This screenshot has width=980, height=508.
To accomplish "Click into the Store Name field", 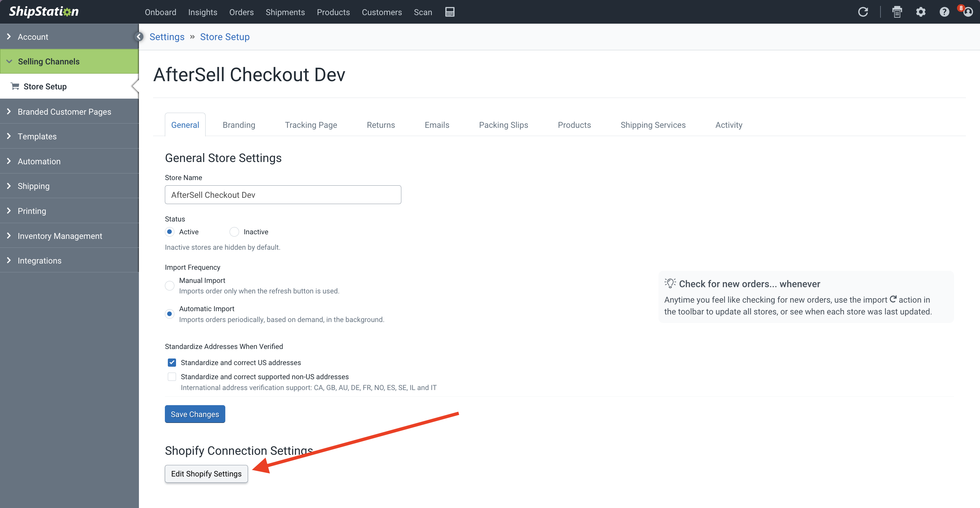I will coord(283,195).
